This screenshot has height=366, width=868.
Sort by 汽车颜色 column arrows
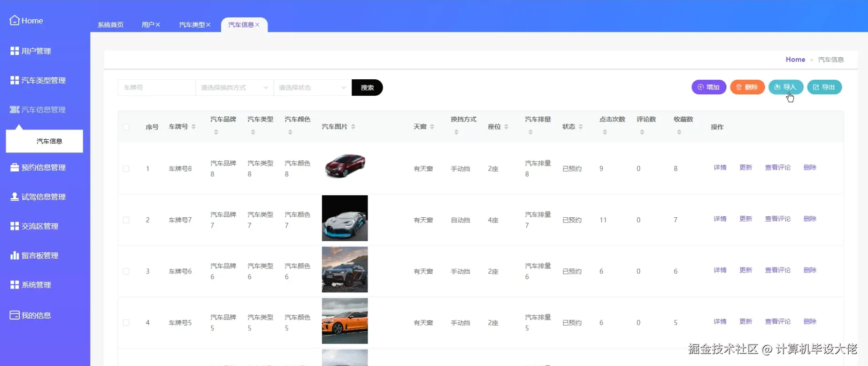tap(290, 132)
